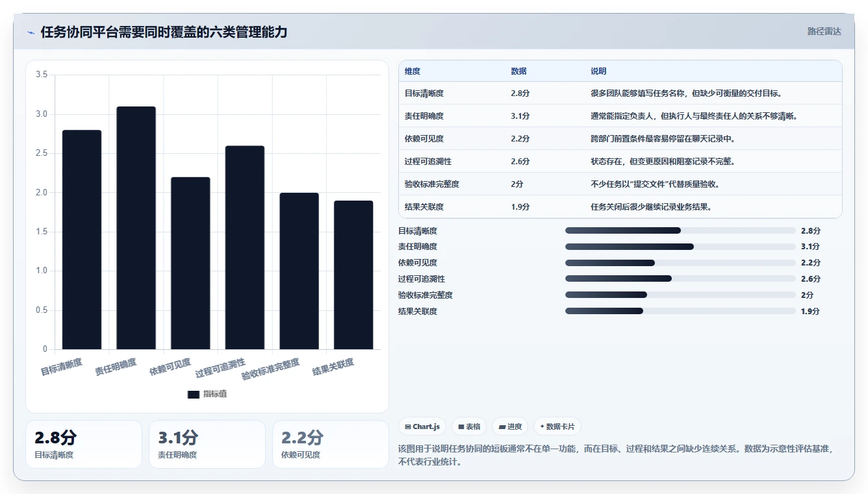Click the lightning icon beside the title
868x494 pixels.
(x=31, y=32)
